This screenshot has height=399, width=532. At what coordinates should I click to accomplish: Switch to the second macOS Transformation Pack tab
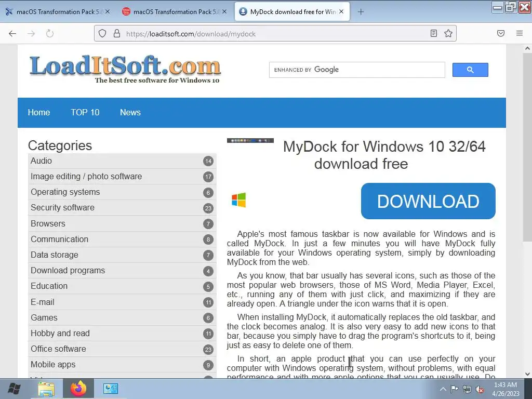(174, 11)
